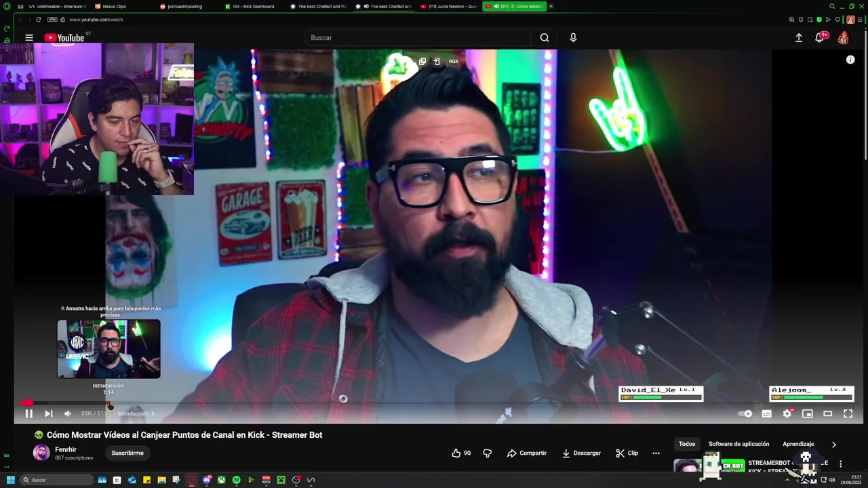This screenshot has width=868, height=488.
Task: Open a new browser tab
Action: pyautogui.click(x=551, y=6)
